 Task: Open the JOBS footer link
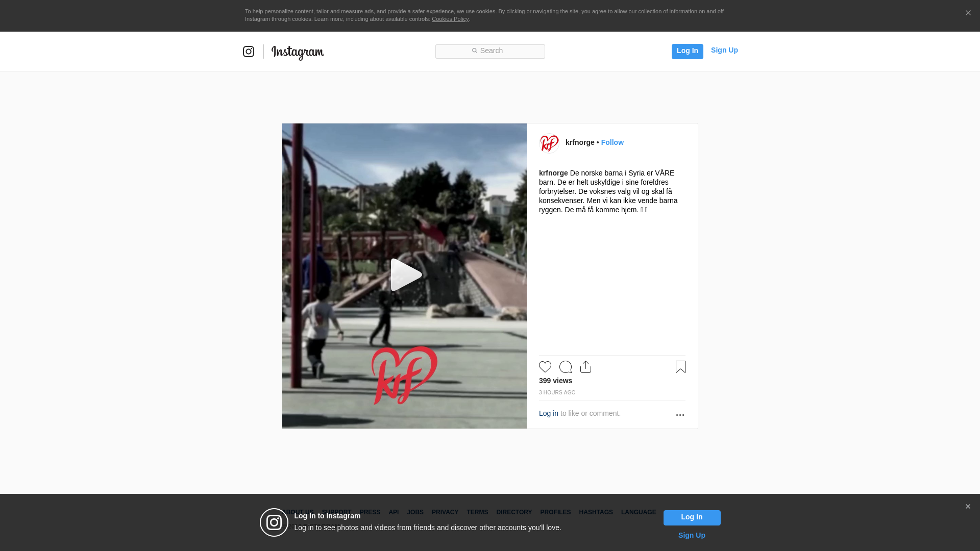(415, 512)
